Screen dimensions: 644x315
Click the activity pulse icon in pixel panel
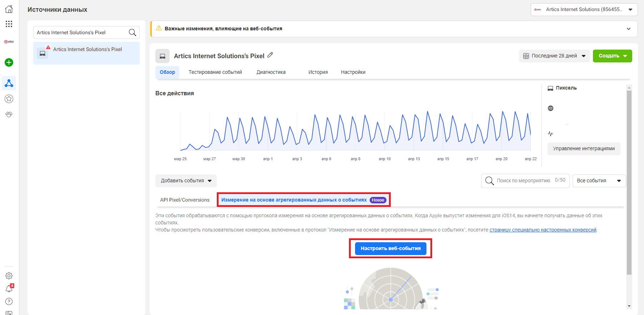(550, 134)
